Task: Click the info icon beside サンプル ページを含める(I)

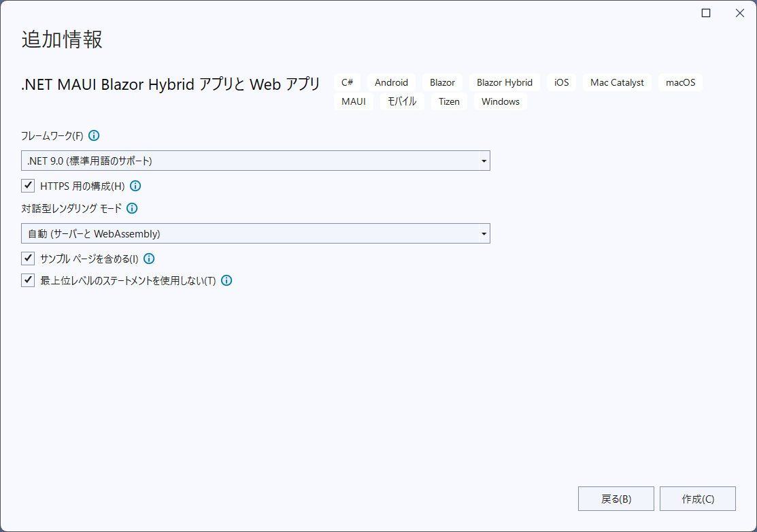Action: [x=149, y=259]
